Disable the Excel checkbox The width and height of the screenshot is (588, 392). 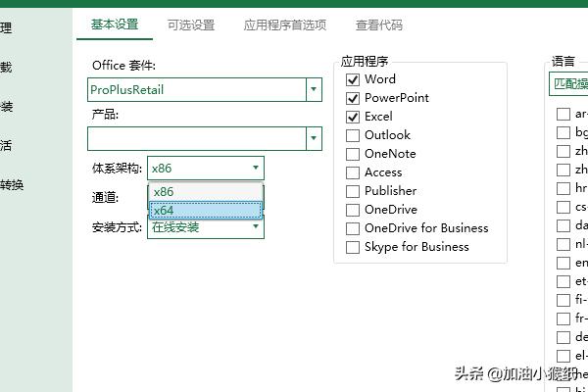pos(353,117)
